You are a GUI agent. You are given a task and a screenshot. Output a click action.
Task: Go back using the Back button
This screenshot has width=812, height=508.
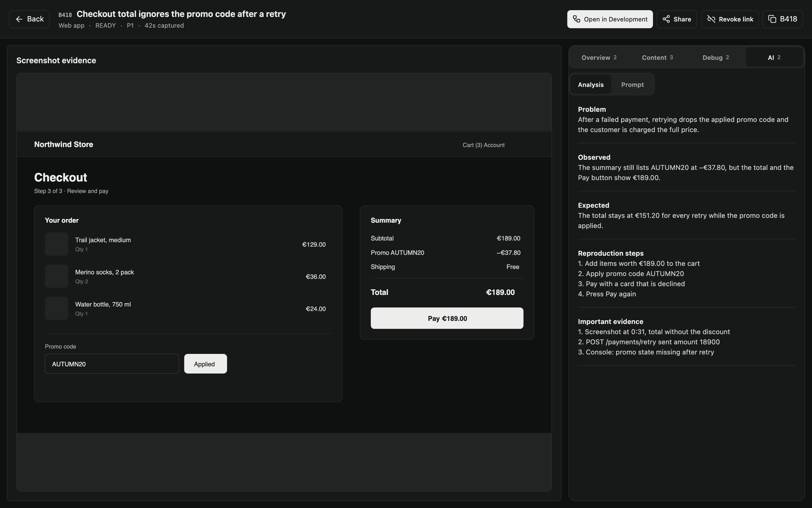click(x=29, y=19)
